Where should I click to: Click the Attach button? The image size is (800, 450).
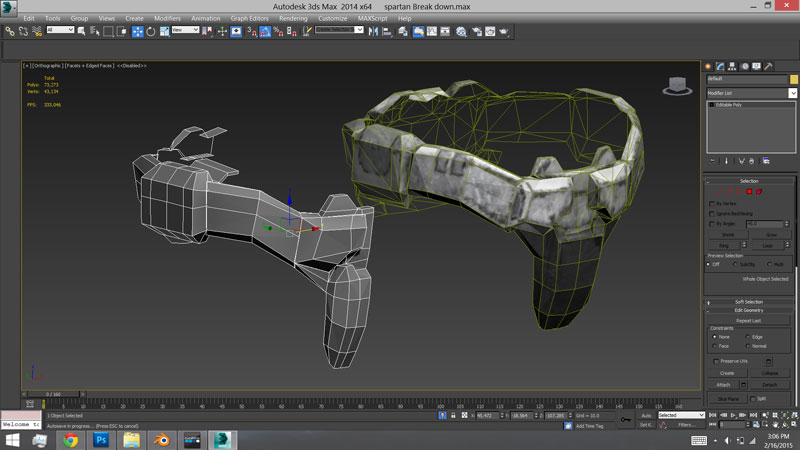tap(723, 385)
